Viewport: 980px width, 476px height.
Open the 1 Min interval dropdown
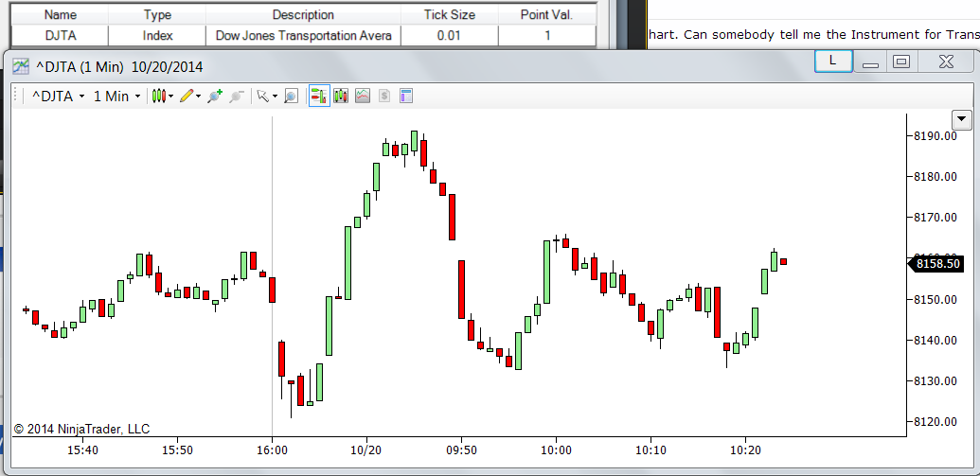[116, 97]
